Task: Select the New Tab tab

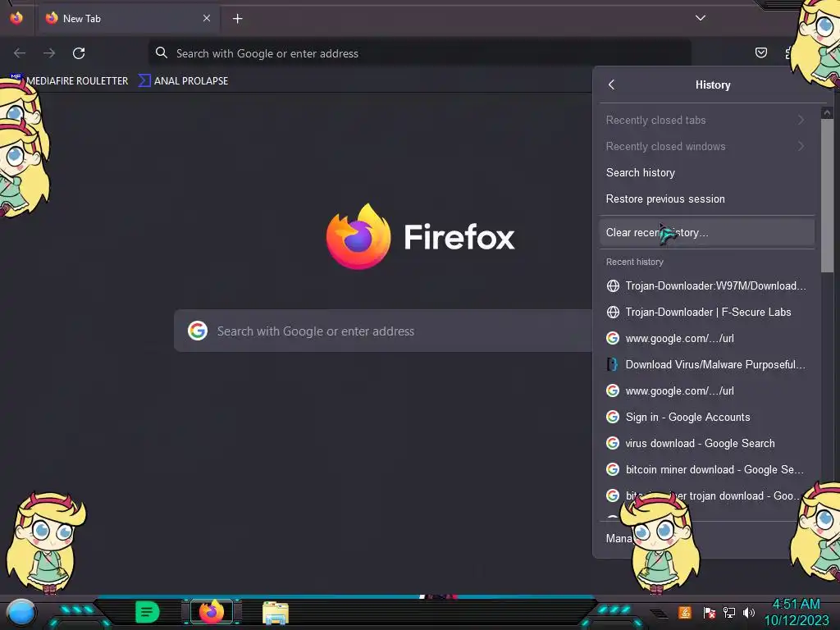Action: pyautogui.click(x=128, y=19)
